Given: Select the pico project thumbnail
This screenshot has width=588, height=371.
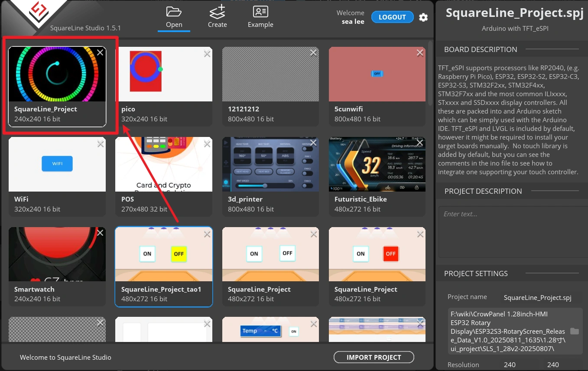Looking at the screenshot, I should point(164,74).
